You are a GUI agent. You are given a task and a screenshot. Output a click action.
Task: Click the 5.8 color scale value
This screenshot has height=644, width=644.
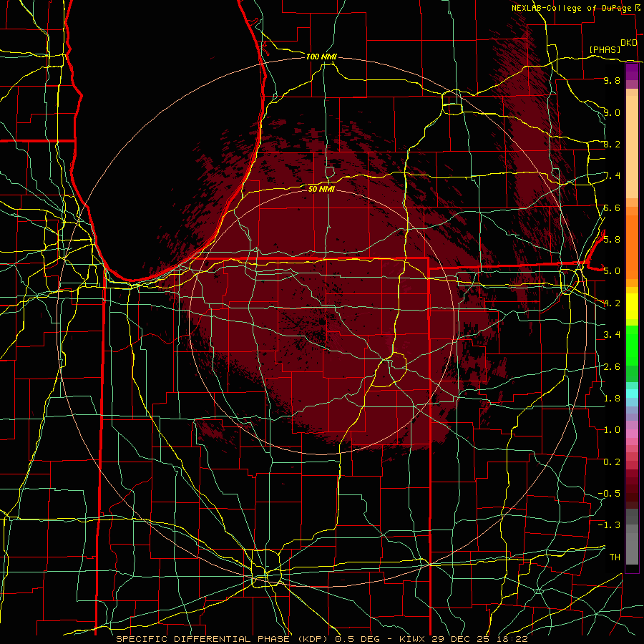pos(612,240)
